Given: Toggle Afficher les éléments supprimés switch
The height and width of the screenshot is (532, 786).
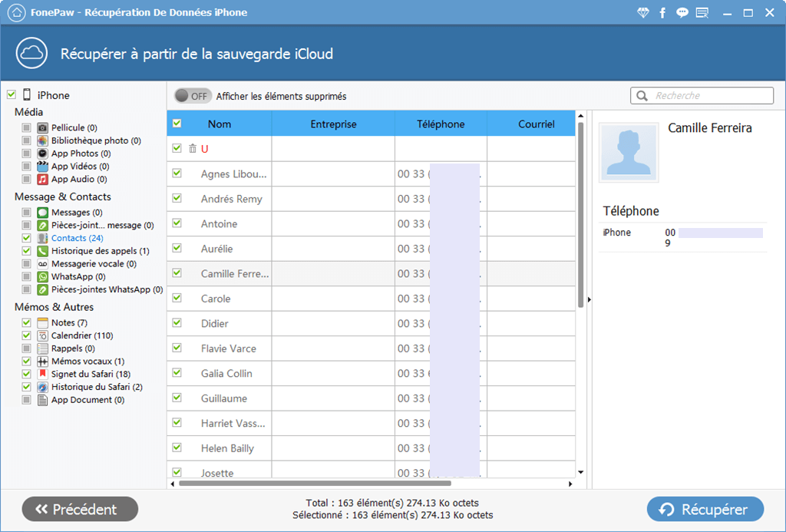Looking at the screenshot, I should (193, 96).
